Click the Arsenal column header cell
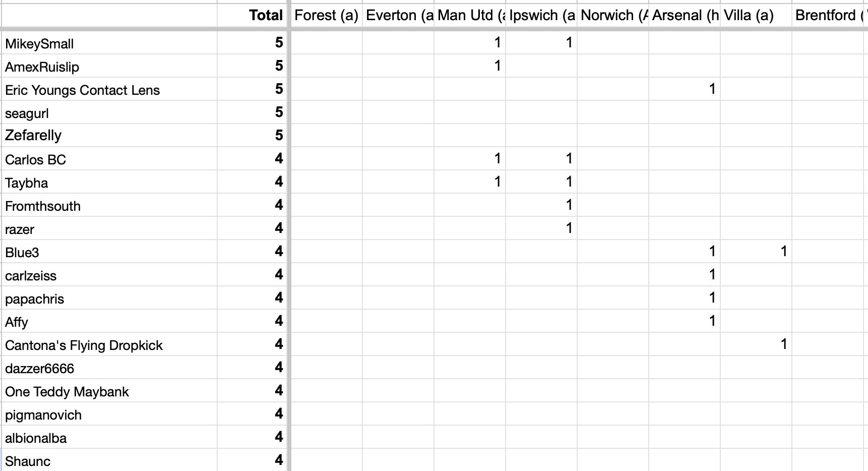Image resolution: width=868 pixels, height=471 pixels. click(685, 15)
